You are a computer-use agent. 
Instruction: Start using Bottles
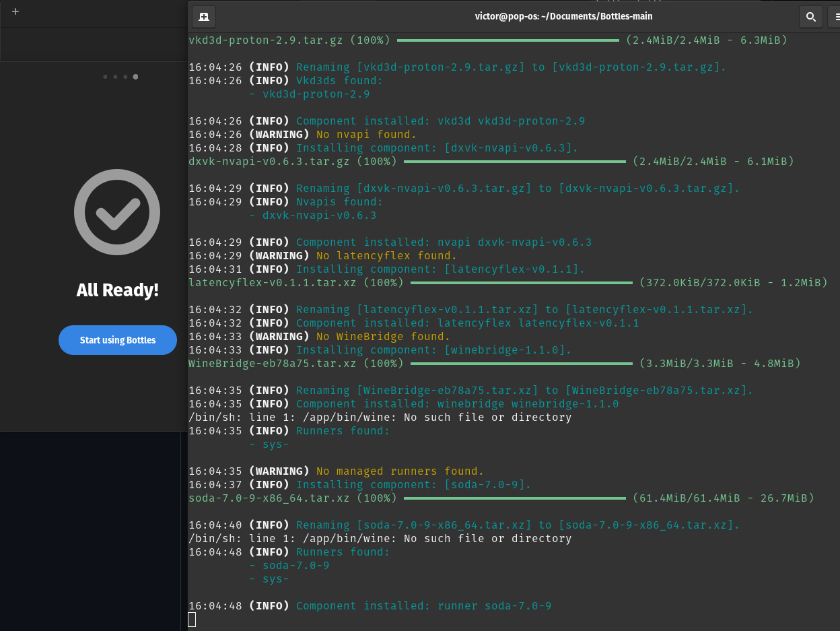click(x=118, y=340)
